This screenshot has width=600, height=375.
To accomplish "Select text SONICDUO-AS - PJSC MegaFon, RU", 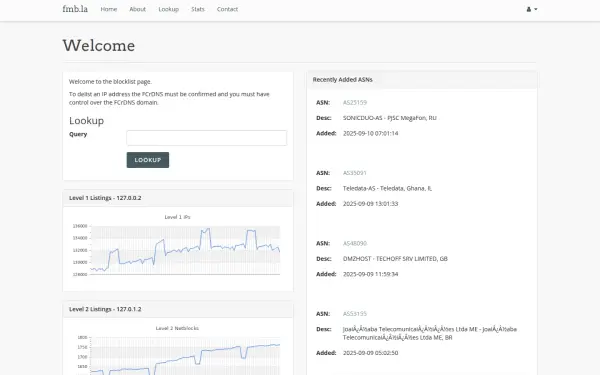I will click(390, 118).
